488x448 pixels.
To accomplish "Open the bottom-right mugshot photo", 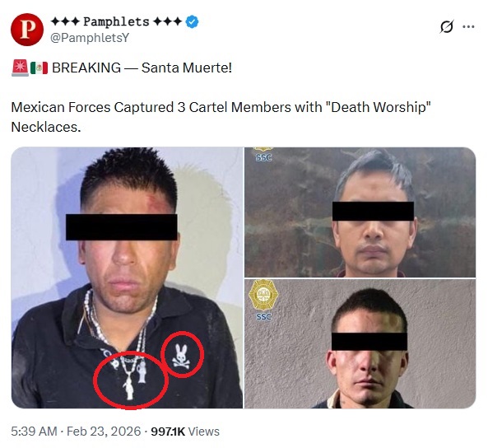I will [360, 343].
